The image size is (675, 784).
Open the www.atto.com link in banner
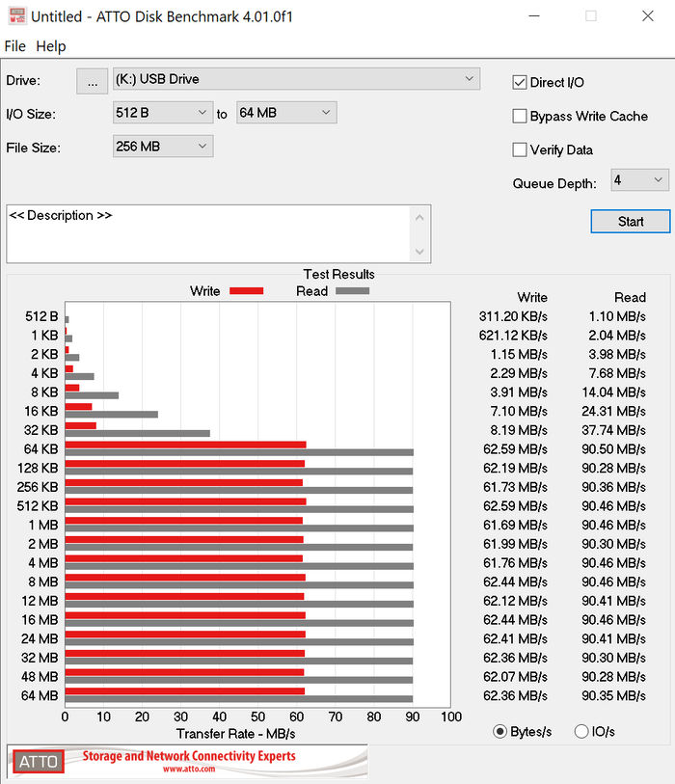point(189,769)
